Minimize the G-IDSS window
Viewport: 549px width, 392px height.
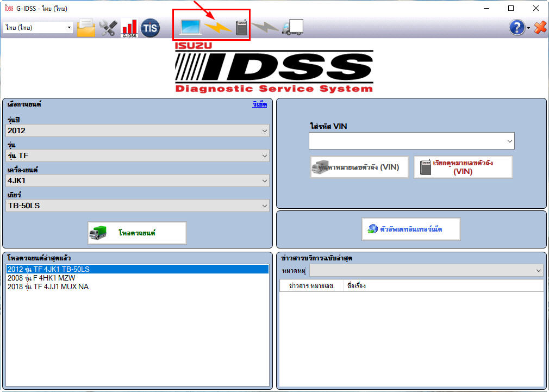486,8
